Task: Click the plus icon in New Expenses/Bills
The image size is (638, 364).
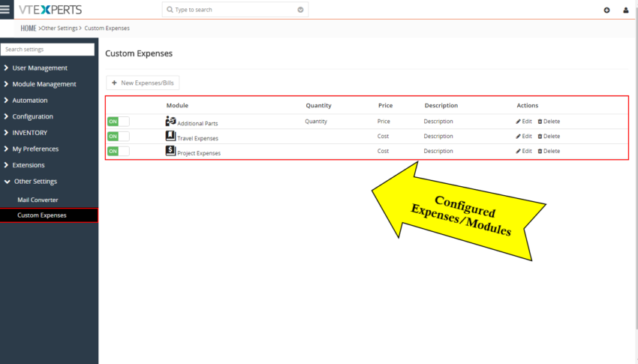Action: [x=114, y=83]
